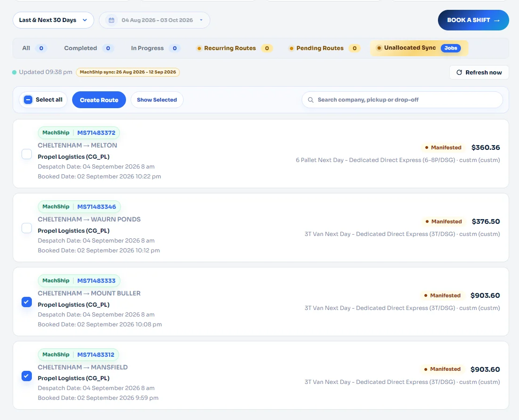Click the $360.36 price

(x=486, y=147)
